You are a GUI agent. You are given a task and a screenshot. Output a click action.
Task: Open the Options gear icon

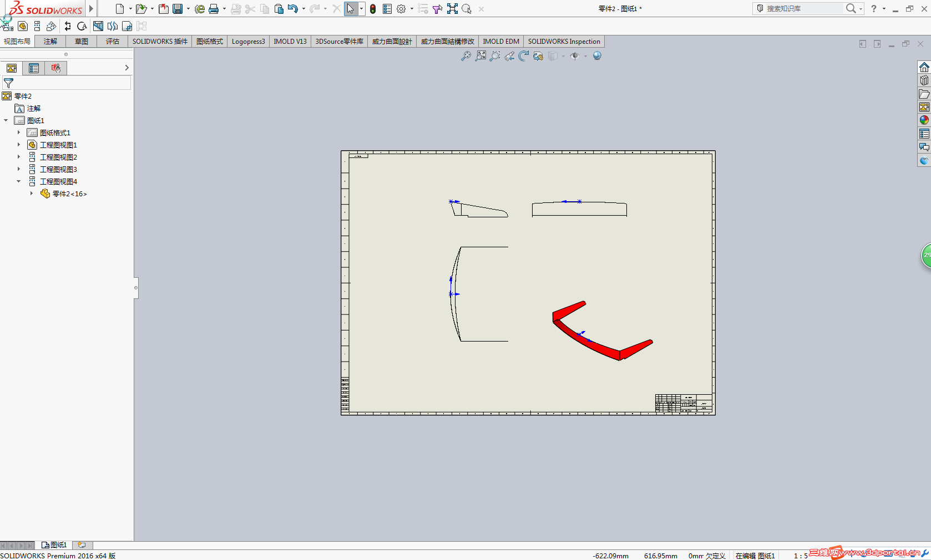401,9
